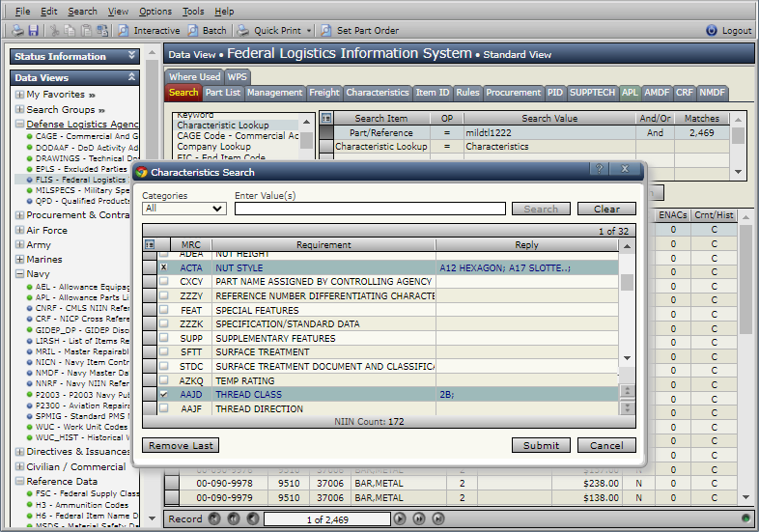Collapse Defense Logistics Agency node
This screenshot has width=759, height=532.
click(20, 124)
